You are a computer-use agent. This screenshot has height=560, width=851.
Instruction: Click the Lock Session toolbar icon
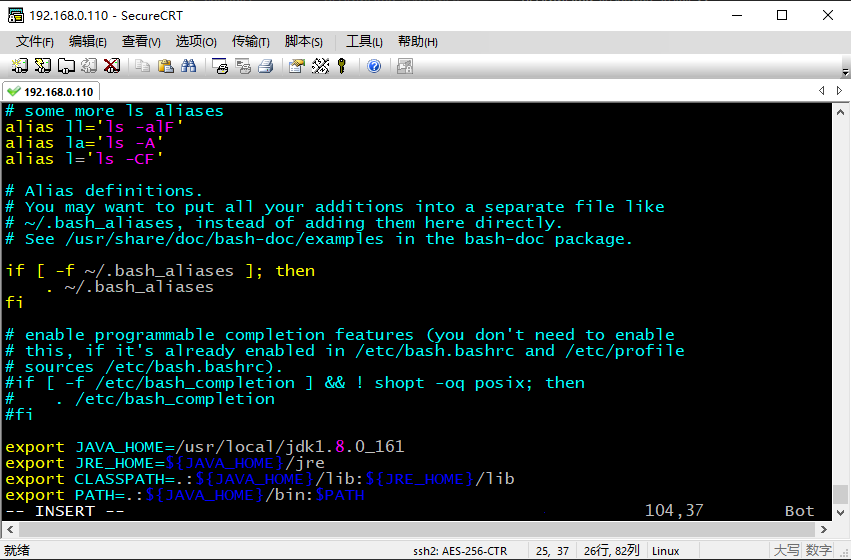point(405,66)
